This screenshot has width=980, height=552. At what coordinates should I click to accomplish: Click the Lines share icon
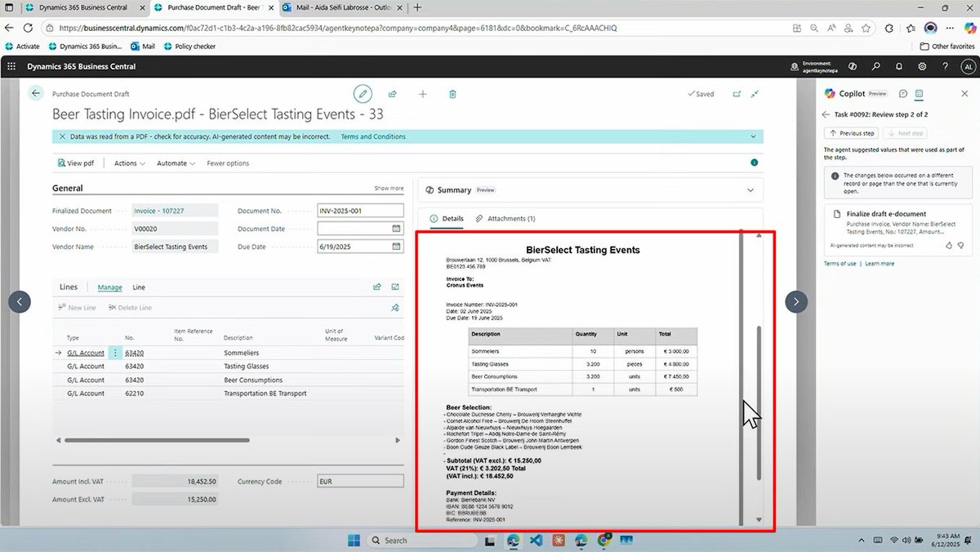pos(377,287)
